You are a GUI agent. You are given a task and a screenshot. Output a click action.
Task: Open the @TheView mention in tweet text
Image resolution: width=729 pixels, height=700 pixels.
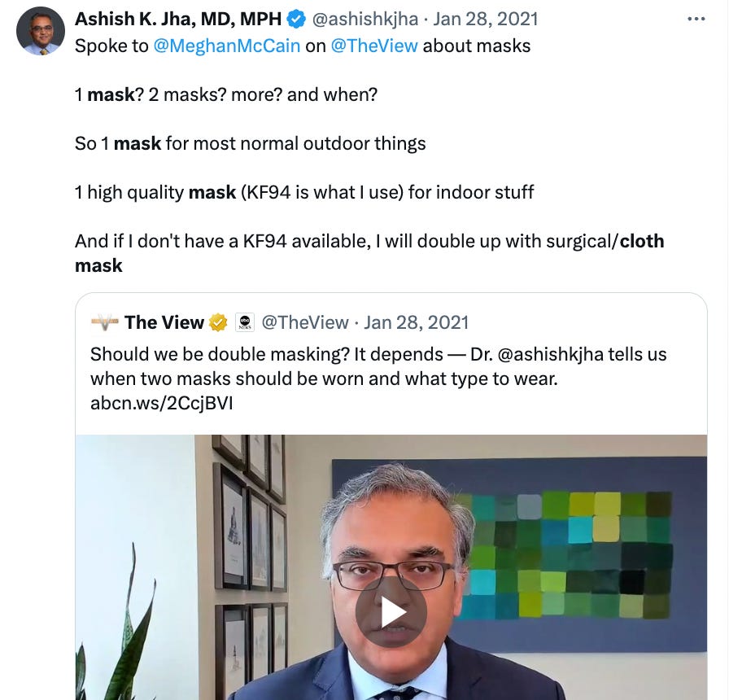tap(373, 46)
